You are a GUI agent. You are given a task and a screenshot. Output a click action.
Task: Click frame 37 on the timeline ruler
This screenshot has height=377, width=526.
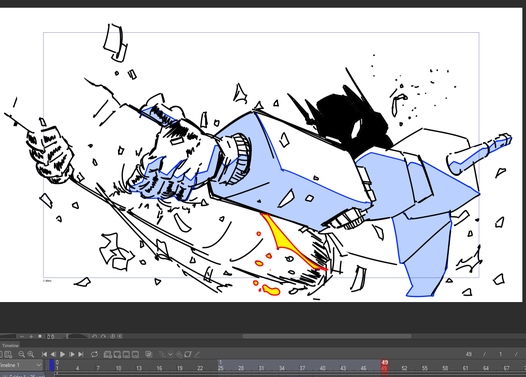tap(302, 368)
